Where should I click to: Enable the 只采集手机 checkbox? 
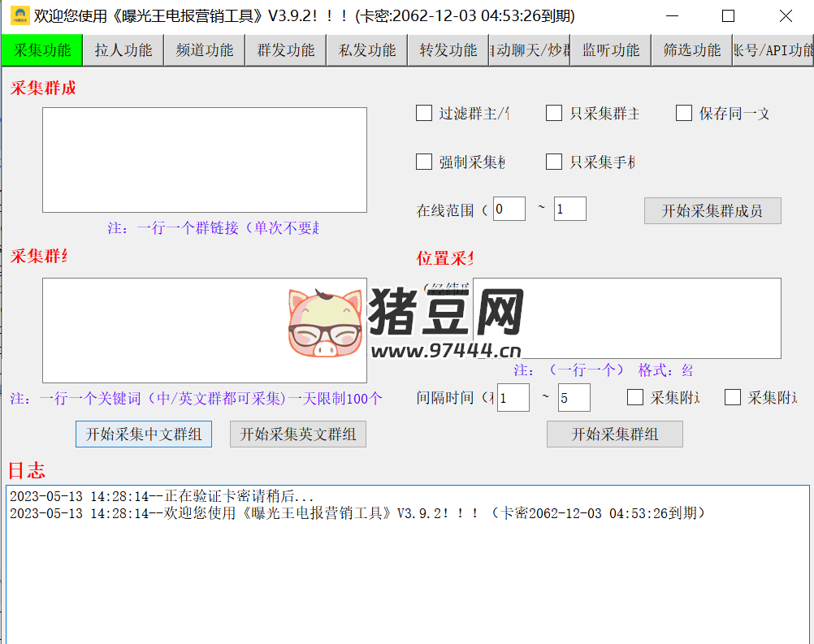point(554,162)
